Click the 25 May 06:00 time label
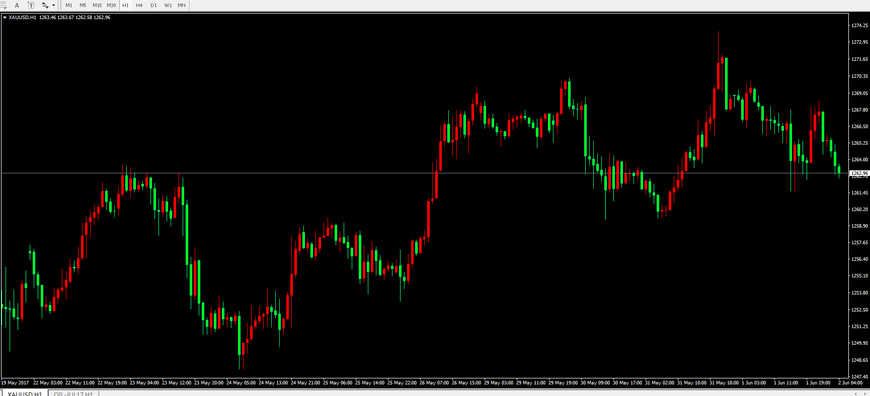Screen dimensions: 870x396 pyautogui.click(x=338, y=382)
